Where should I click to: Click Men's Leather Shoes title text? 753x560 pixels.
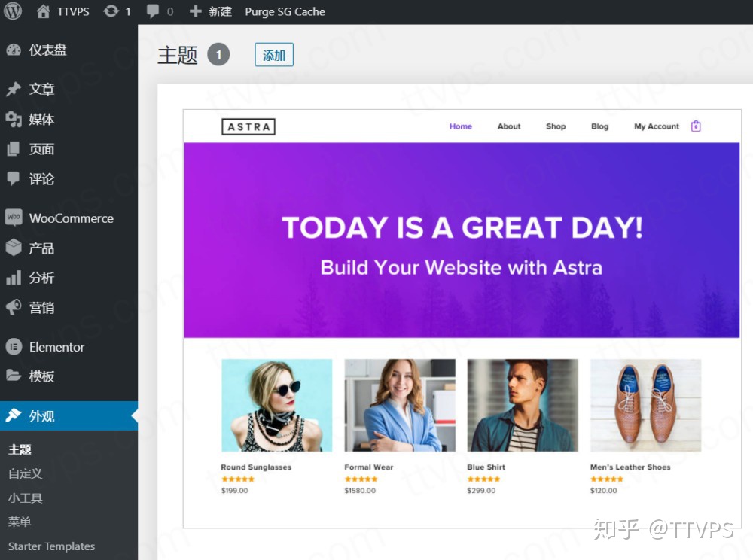click(x=630, y=467)
